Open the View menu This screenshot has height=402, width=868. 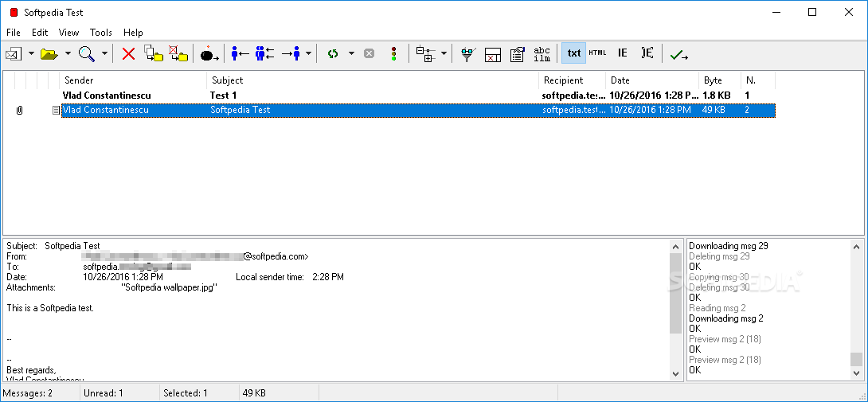point(68,33)
